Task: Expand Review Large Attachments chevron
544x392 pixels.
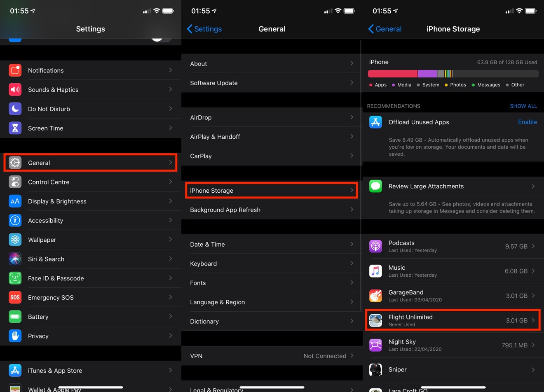Action: pos(533,187)
